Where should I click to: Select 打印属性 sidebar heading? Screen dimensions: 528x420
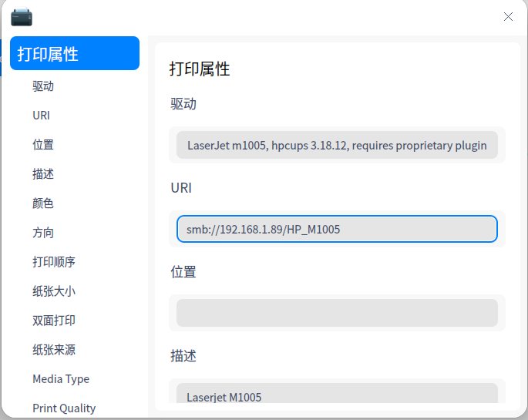click(x=75, y=53)
